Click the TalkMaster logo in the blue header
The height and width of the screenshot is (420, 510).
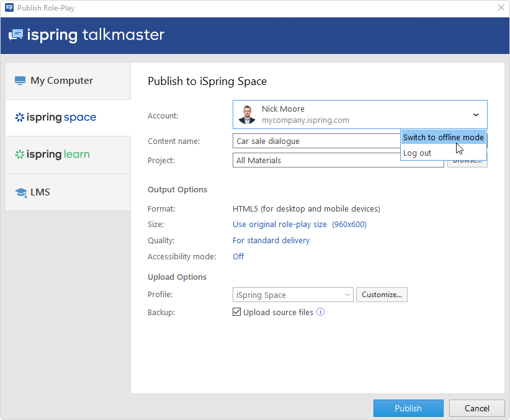coord(86,35)
